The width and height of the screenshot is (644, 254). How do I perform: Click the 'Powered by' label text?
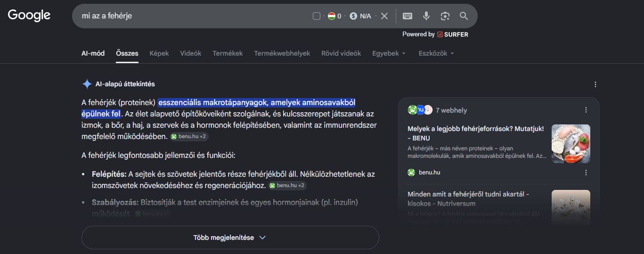pos(418,34)
